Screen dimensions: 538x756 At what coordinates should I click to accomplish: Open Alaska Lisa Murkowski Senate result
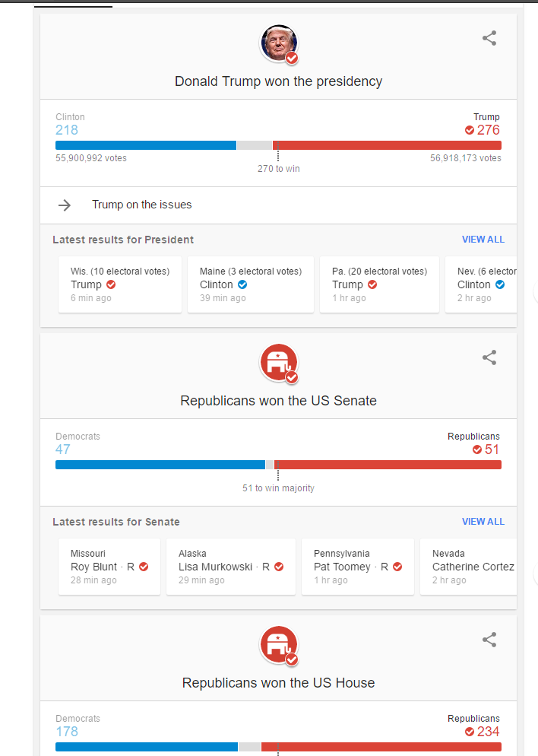(x=231, y=567)
